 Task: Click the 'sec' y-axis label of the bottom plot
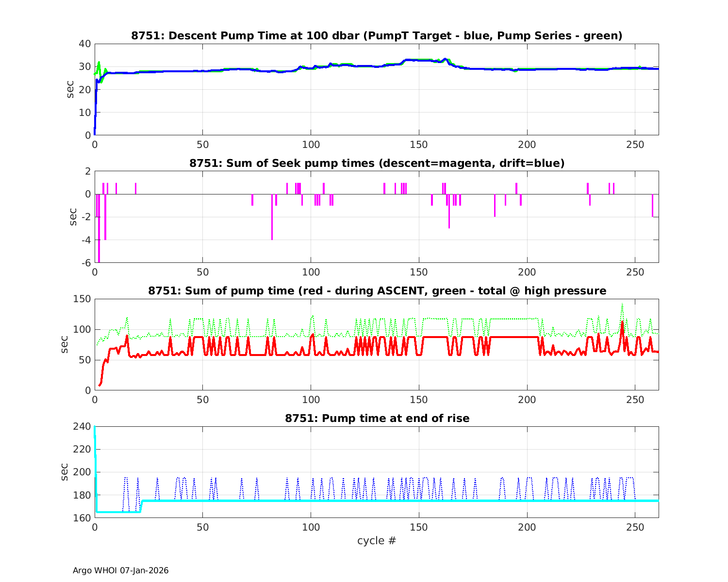[65, 472]
